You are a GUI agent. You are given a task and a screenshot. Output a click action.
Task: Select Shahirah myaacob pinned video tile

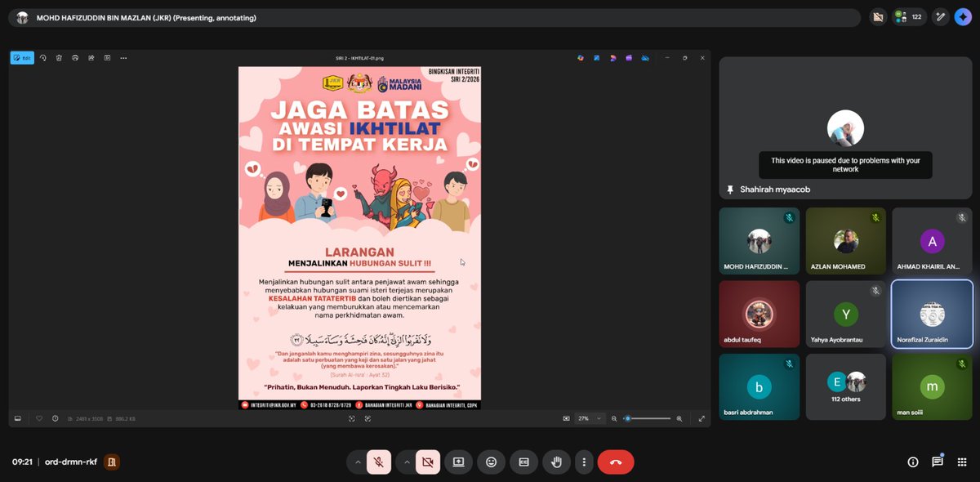845,129
